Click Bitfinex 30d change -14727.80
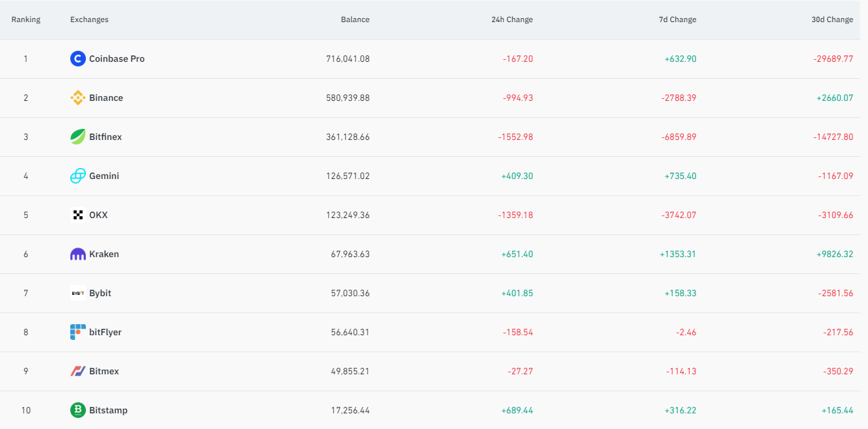Image resolution: width=868 pixels, height=429 pixels. (834, 137)
